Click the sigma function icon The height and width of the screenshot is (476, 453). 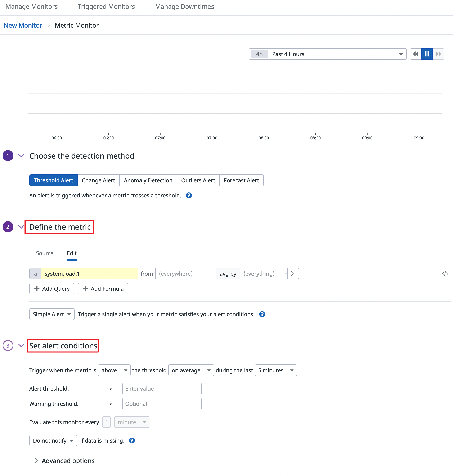[293, 274]
